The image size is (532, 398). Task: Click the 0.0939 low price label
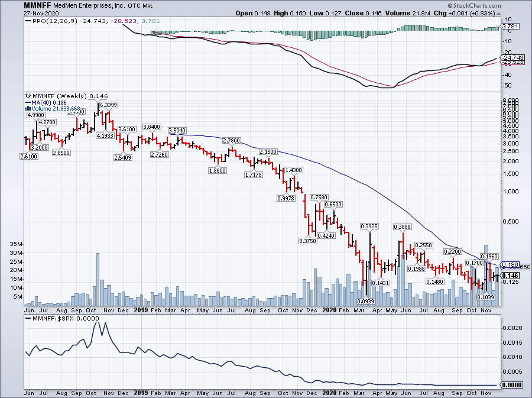pos(366,301)
